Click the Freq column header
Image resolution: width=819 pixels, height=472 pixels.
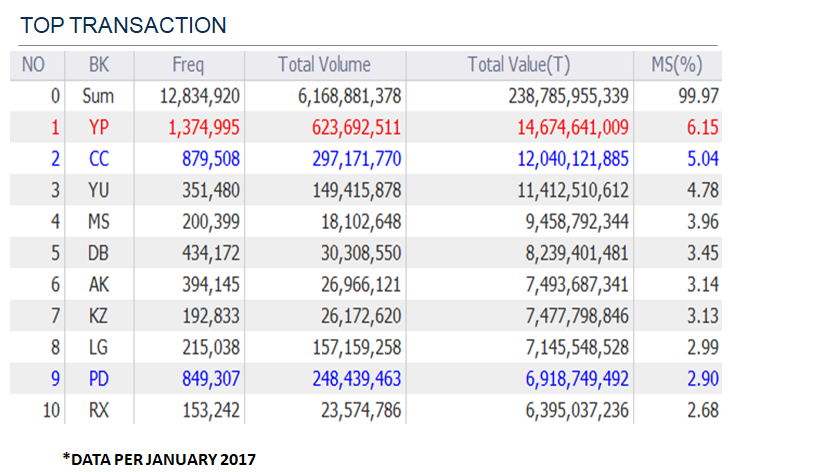click(x=187, y=65)
